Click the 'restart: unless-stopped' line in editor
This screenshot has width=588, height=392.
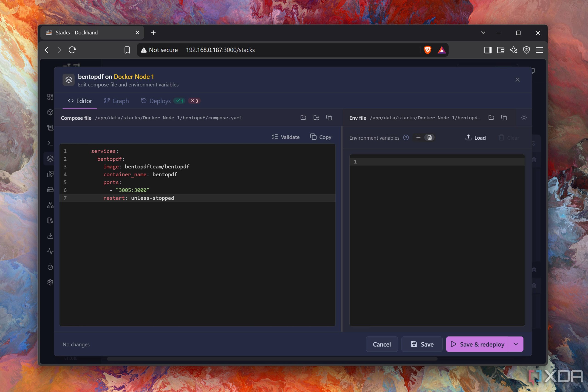[x=197, y=198]
